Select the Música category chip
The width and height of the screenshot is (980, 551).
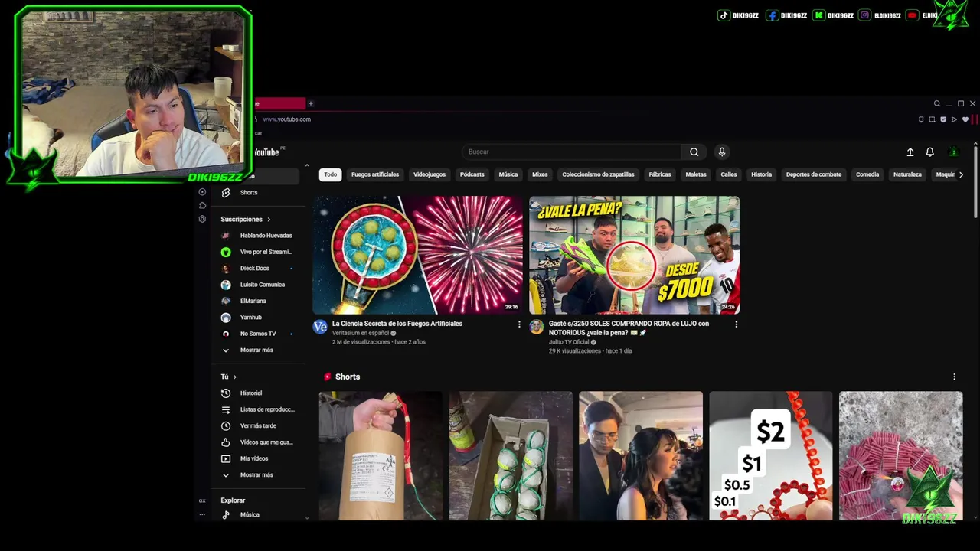[508, 174]
